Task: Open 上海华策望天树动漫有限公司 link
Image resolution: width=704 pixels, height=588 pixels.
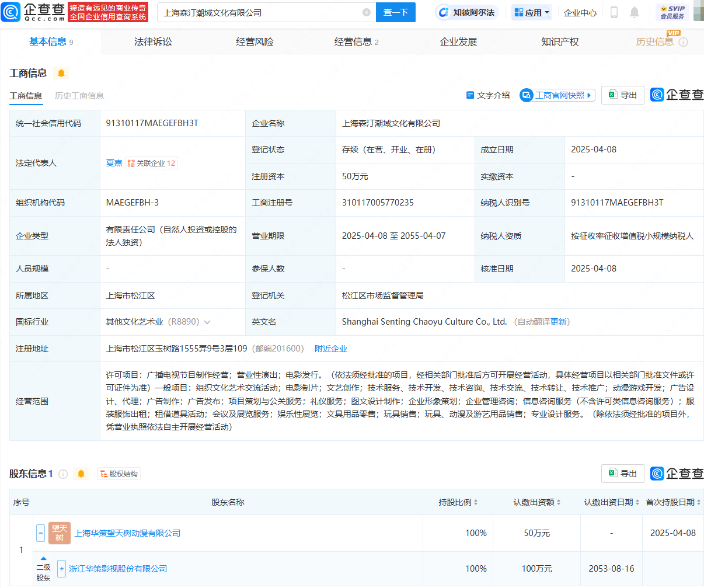Action: pyautogui.click(x=127, y=533)
